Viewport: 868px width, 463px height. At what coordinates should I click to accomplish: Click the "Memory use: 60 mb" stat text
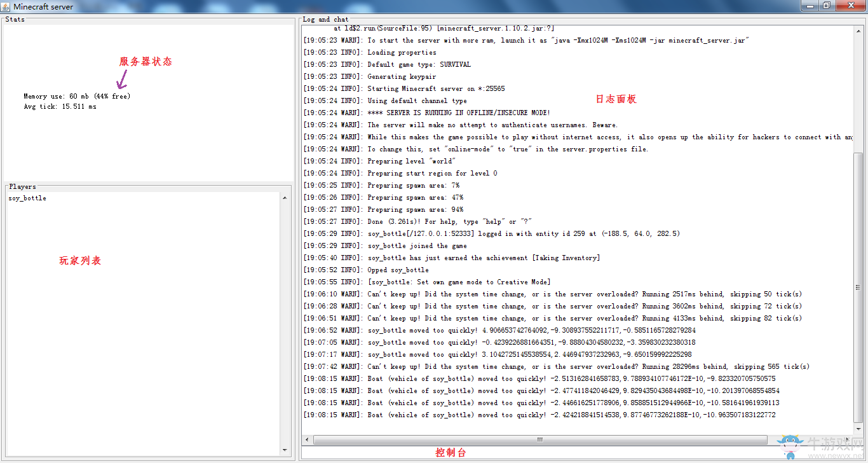pyautogui.click(x=77, y=97)
